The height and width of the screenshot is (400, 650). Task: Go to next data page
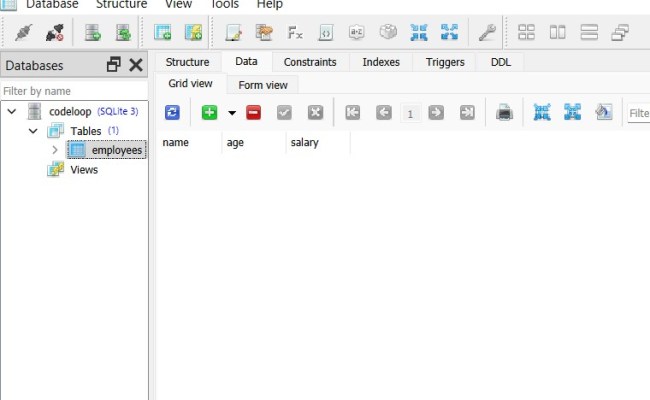point(436,112)
